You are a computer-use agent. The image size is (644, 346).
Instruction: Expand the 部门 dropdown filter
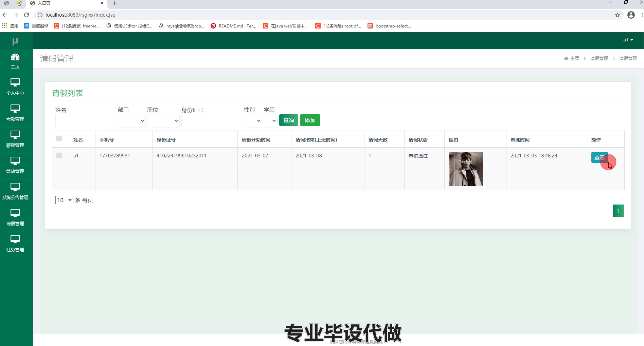(x=132, y=121)
